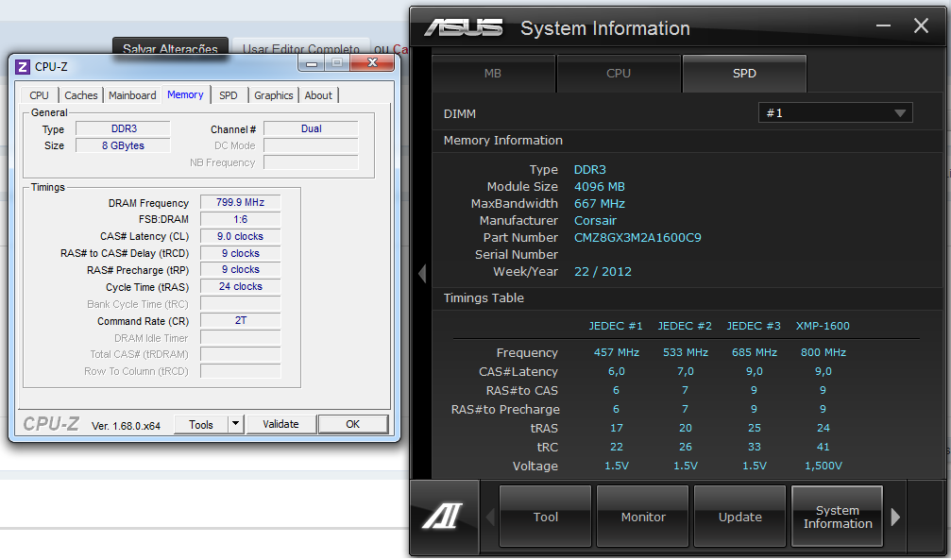Close the ASUS System Information window
Image resolution: width=951 pixels, height=560 pixels.
(921, 25)
